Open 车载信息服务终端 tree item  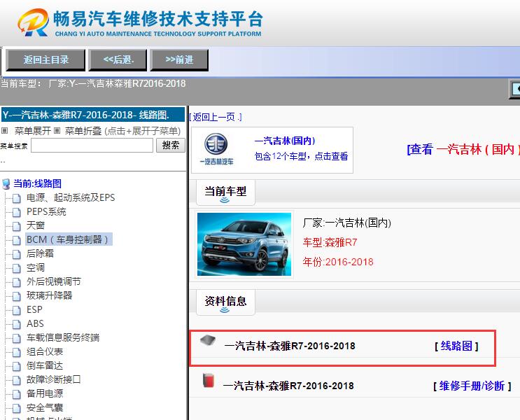click(x=63, y=337)
